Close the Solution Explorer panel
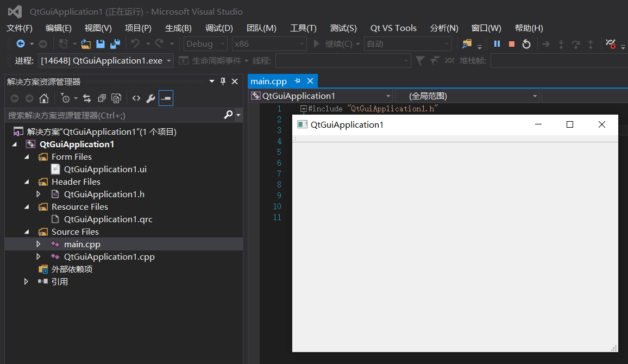This screenshot has width=628, height=364. click(x=235, y=81)
